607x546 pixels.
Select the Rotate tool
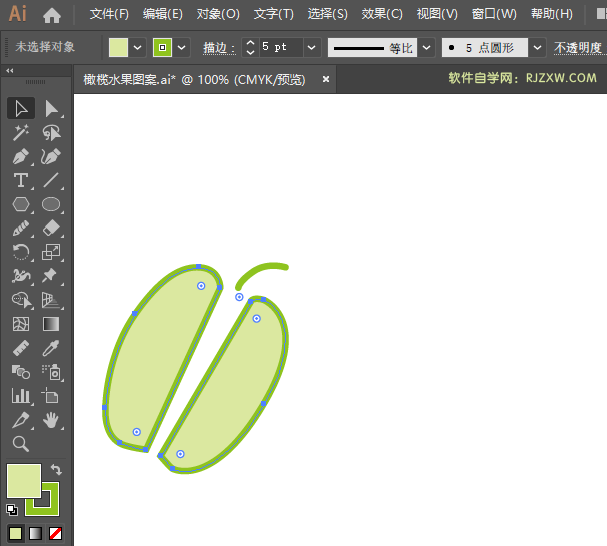pos(21,252)
